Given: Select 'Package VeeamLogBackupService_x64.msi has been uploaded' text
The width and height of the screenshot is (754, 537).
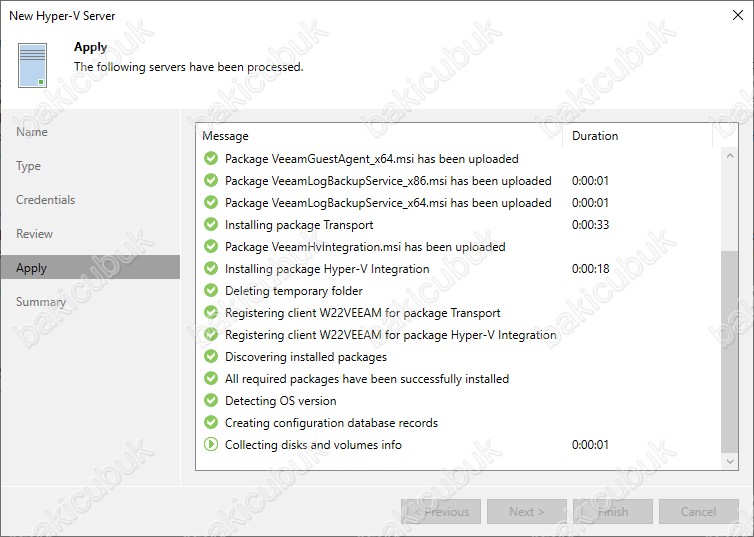Looking at the screenshot, I should pos(388,203).
